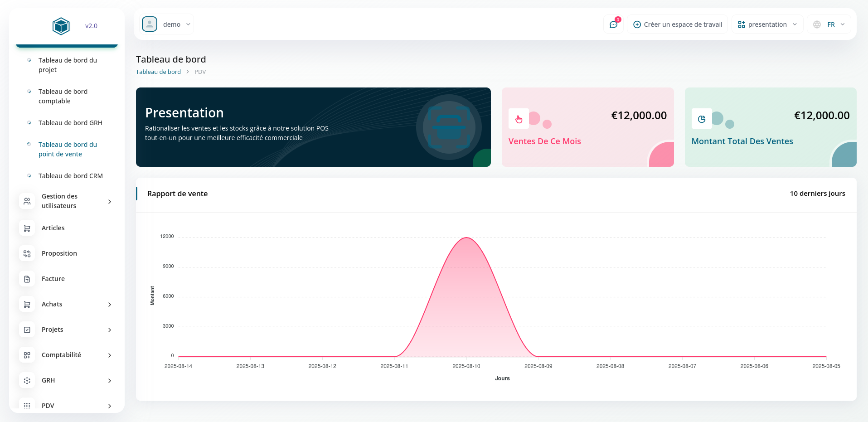Expand the Achats submenu chevron
The height and width of the screenshot is (422, 868).
click(110, 305)
